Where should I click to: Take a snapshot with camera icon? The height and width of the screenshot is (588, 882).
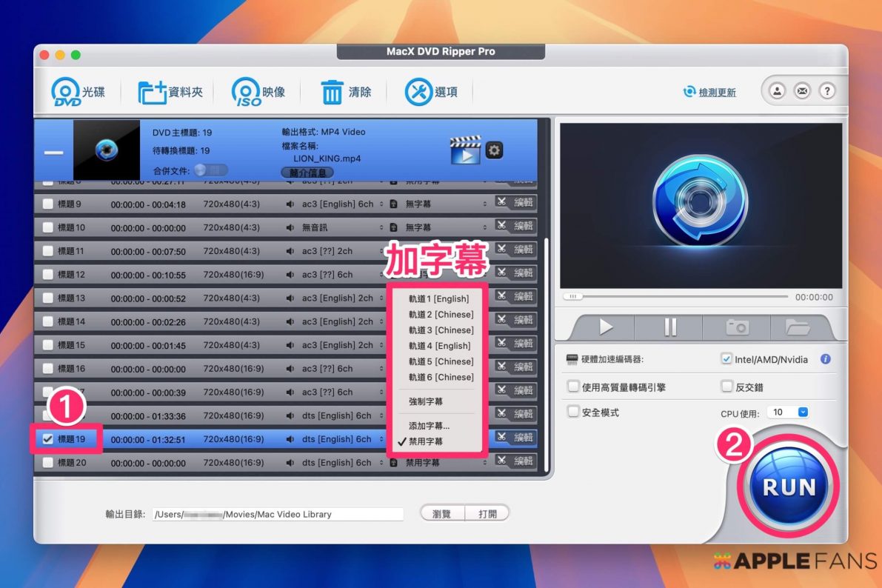(737, 327)
